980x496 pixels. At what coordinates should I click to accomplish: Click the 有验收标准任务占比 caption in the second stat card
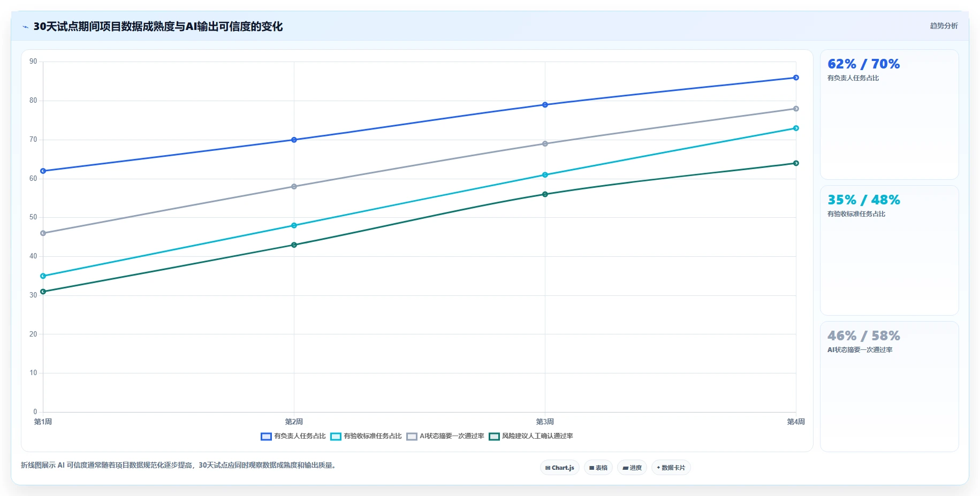856,214
